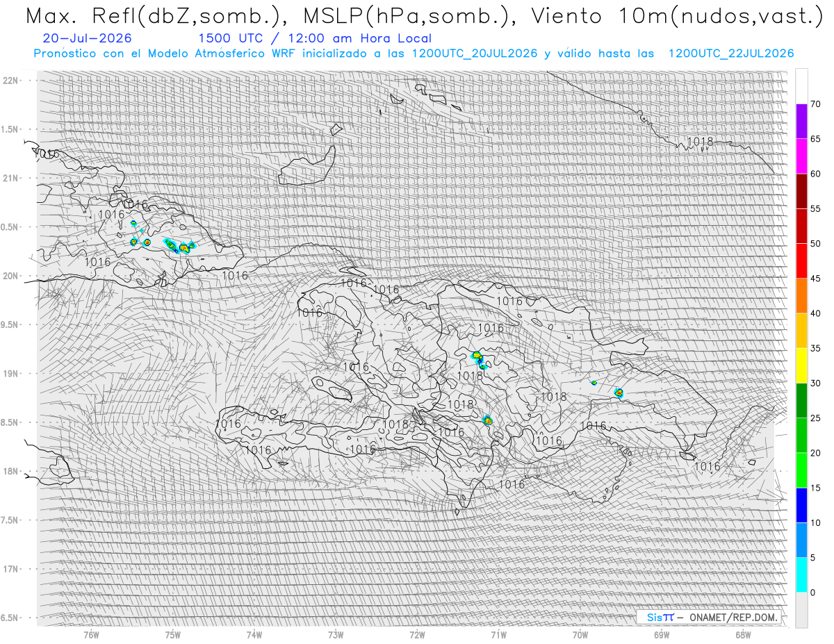
Task: Select the dark blue 10–15 dBZ colorbar segment
Action: [x=801, y=505]
